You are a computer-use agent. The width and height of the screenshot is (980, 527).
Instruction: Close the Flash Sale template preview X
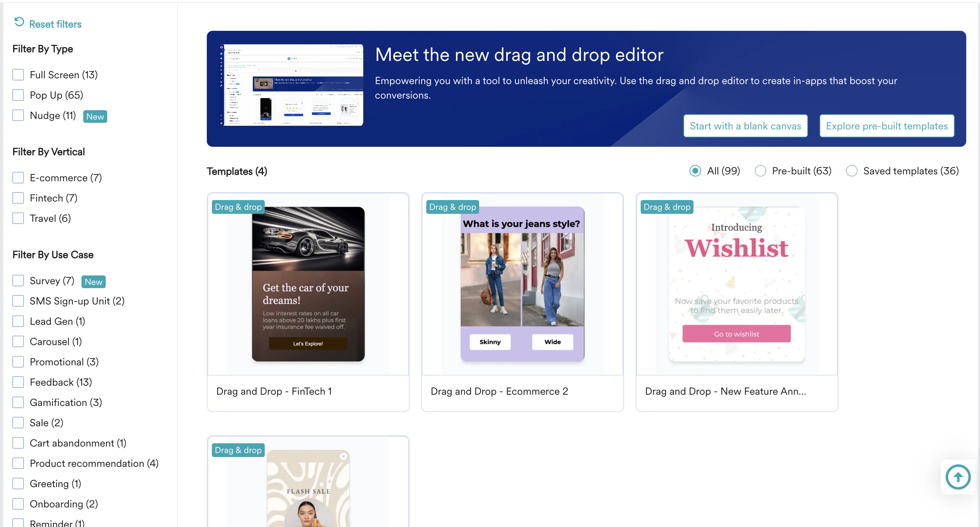pyautogui.click(x=343, y=456)
